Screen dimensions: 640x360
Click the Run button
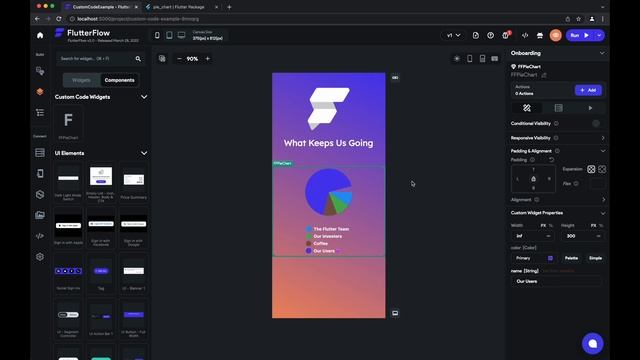[x=580, y=36]
